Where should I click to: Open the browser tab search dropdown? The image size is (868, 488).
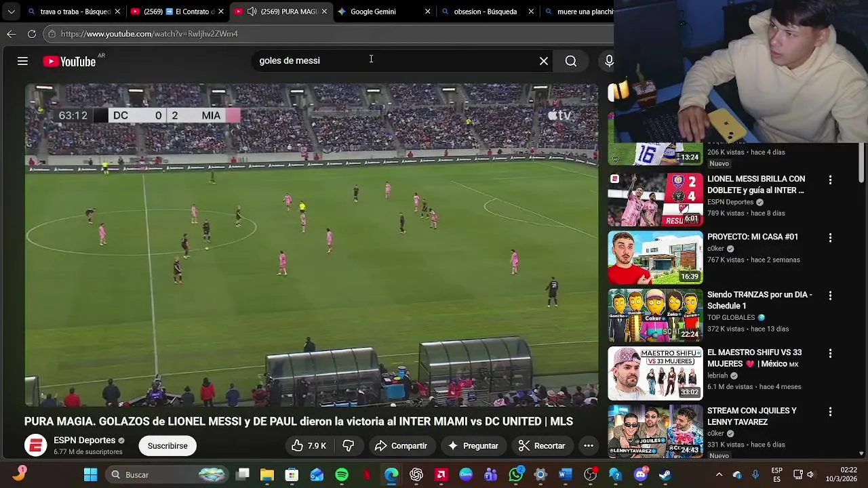point(11,12)
